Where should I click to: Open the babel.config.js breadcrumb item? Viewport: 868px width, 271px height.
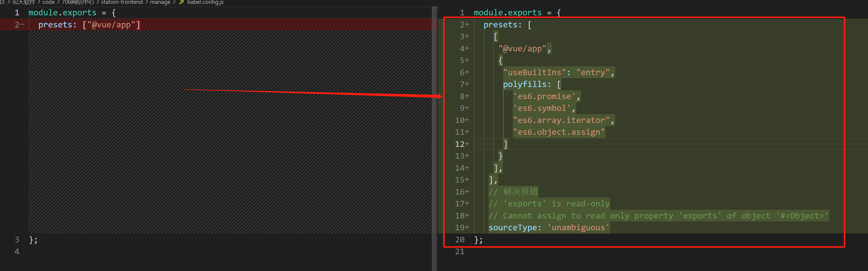[x=205, y=2]
